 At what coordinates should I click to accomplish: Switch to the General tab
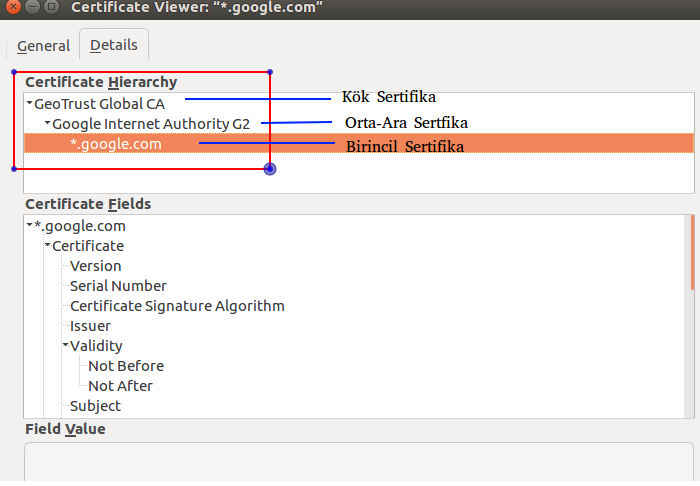pyautogui.click(x=43, y=46)
